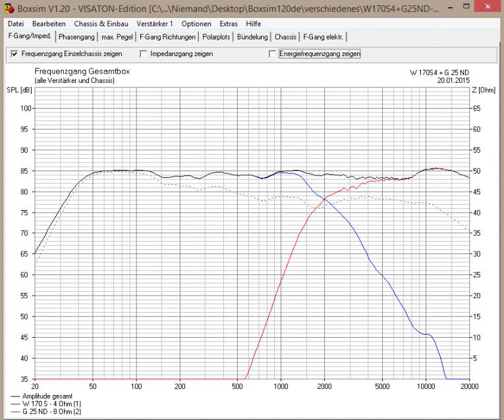Switch to the max. Pegel tab
This screenshot has width=504, height=420.
[x=117, y=37]
